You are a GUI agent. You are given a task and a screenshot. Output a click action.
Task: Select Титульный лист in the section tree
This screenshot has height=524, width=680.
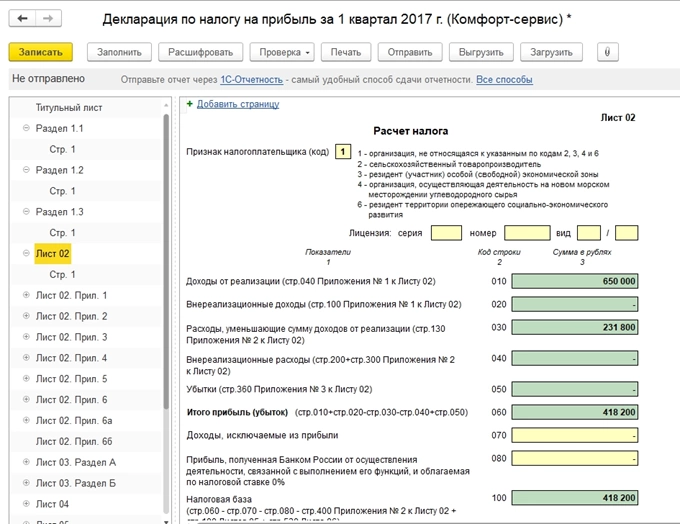pyautogui.click(x=68, y=108)
